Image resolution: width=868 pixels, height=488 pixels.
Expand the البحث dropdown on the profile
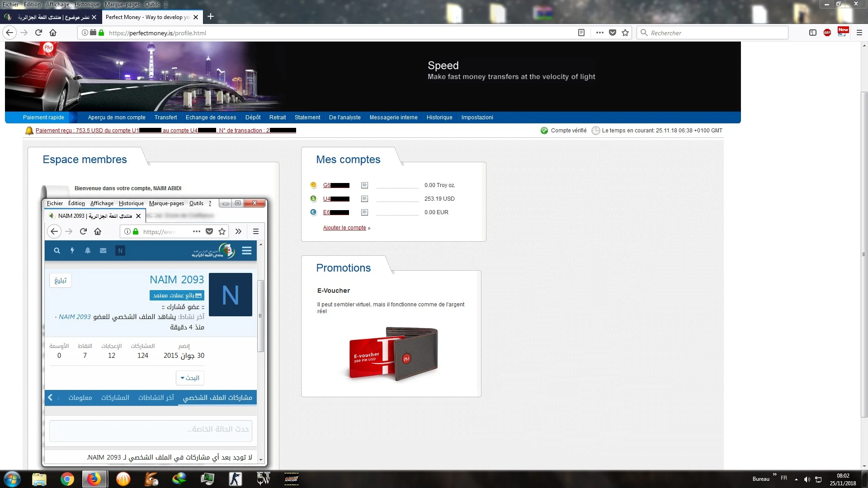click(190, 378)
